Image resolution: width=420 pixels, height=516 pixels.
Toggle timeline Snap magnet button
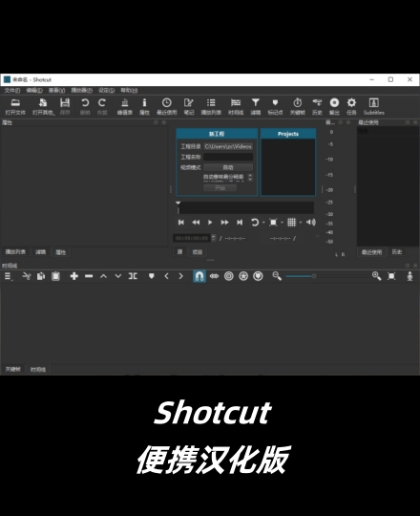(x=199, y=276)
